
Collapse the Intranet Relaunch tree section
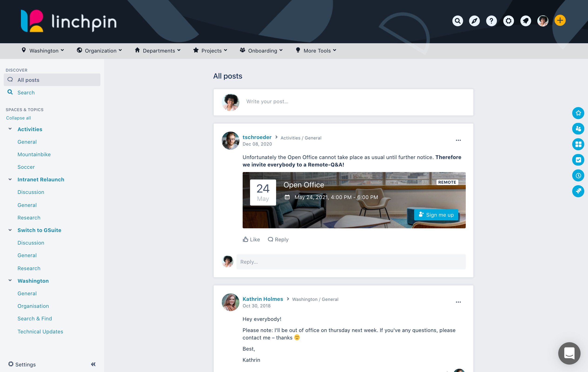point(10,179)
